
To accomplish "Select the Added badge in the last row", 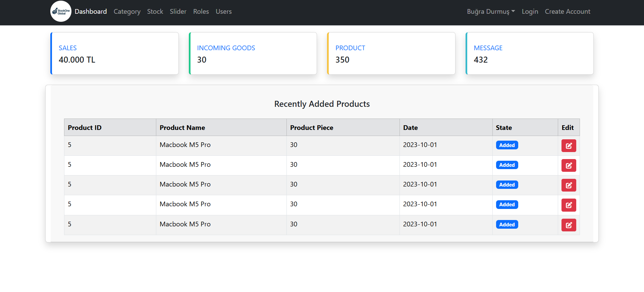I will tap(507, 224).
